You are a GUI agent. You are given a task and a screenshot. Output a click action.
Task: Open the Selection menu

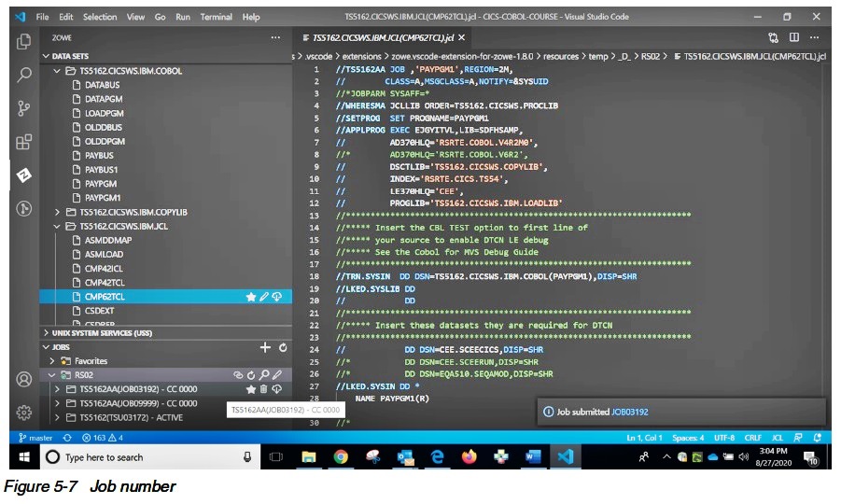(100, 17)
